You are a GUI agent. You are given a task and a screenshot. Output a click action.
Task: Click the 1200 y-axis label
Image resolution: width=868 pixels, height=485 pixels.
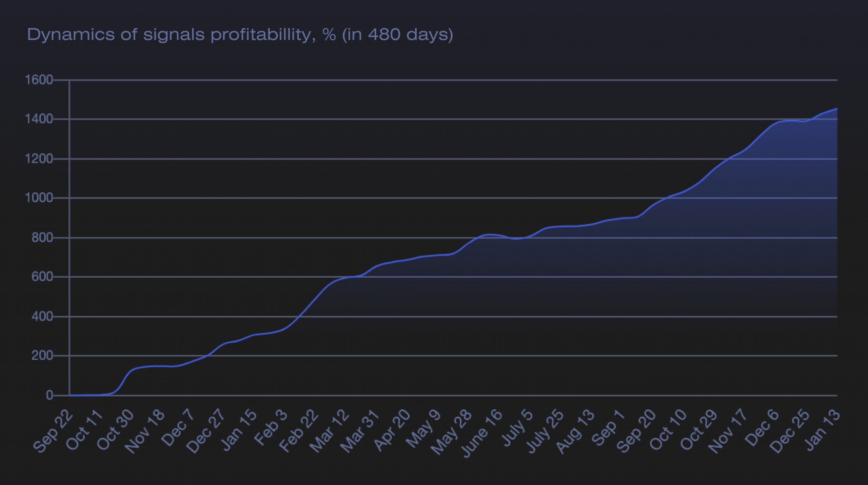(39, 159)
